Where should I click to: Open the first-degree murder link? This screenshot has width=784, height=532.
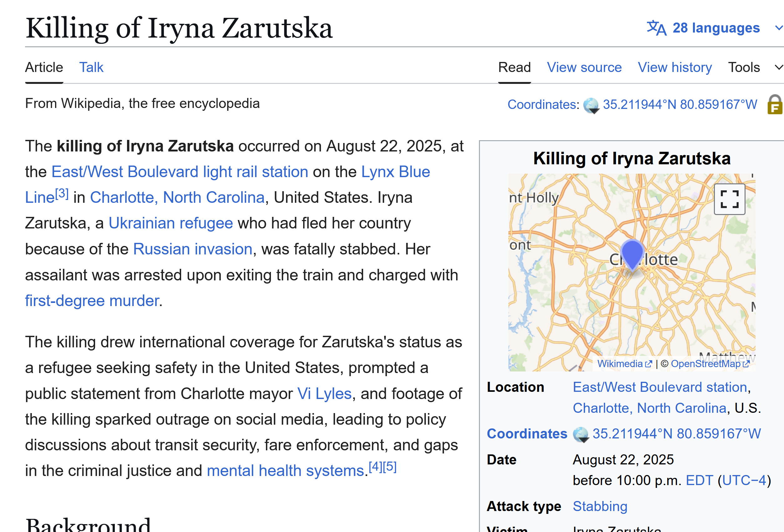point(92,300)
